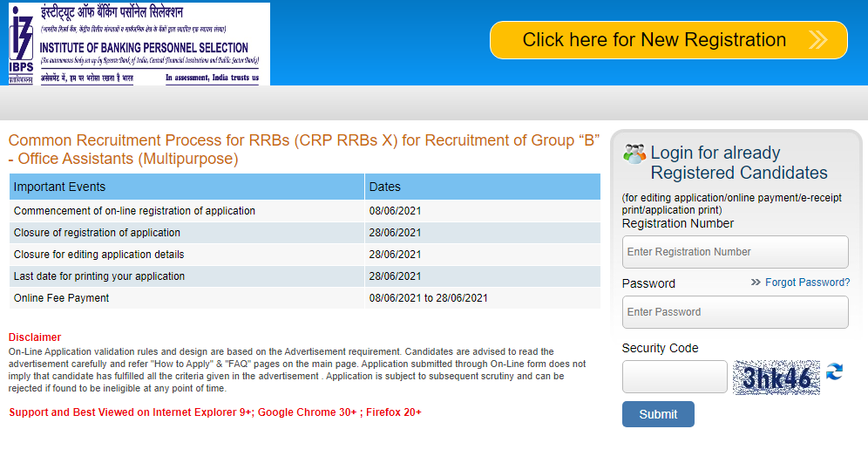Open Click here for New Registration
The height and width of the screenshot is (463, 868).
click(x=668, y=40)
